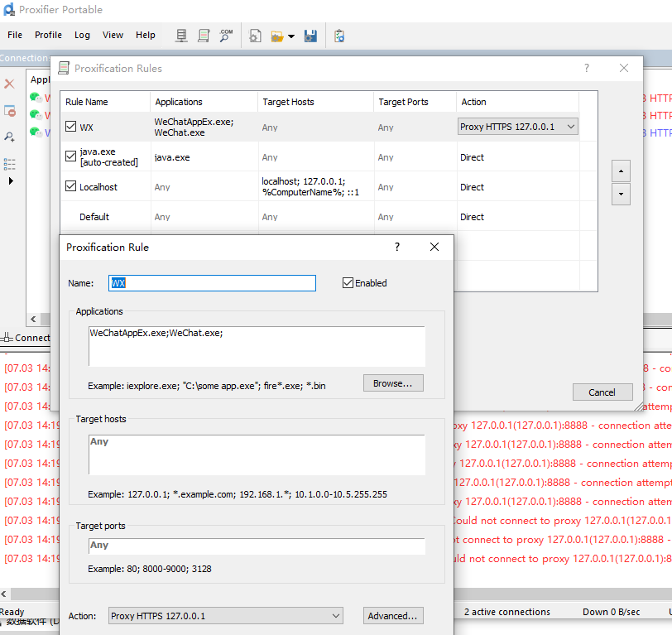Viewport: 672px width, 635px height.
Task: Uncheck the WX rule checkbox
Action: [x=70, y=127]
